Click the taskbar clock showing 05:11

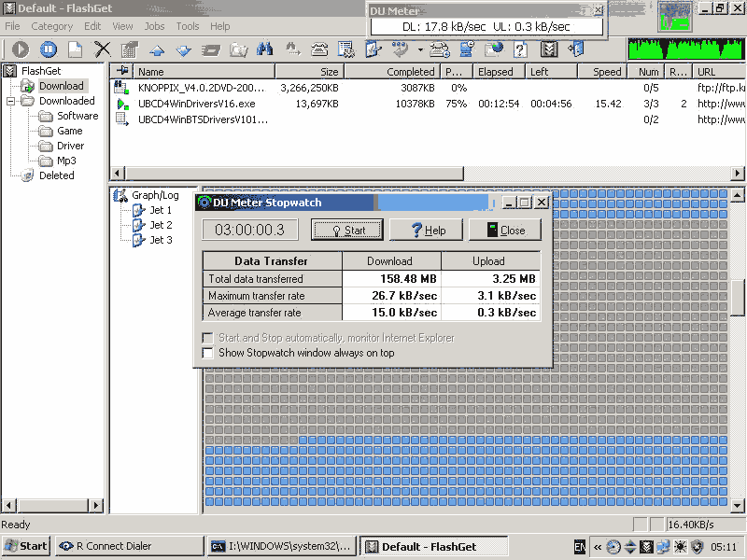click(724, 547)
